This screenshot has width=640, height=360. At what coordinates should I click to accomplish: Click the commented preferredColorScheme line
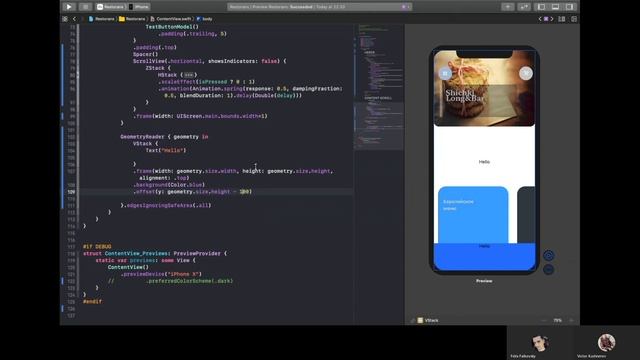[x=171, y=281]
